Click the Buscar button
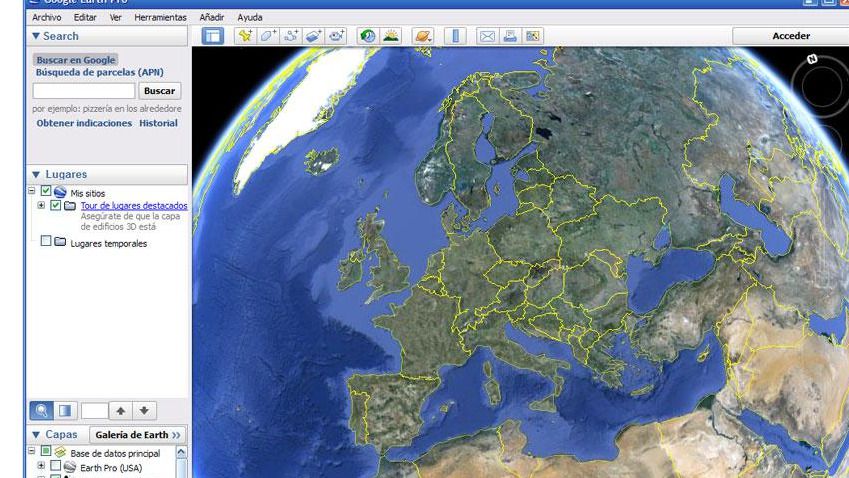 click(160, 91)
